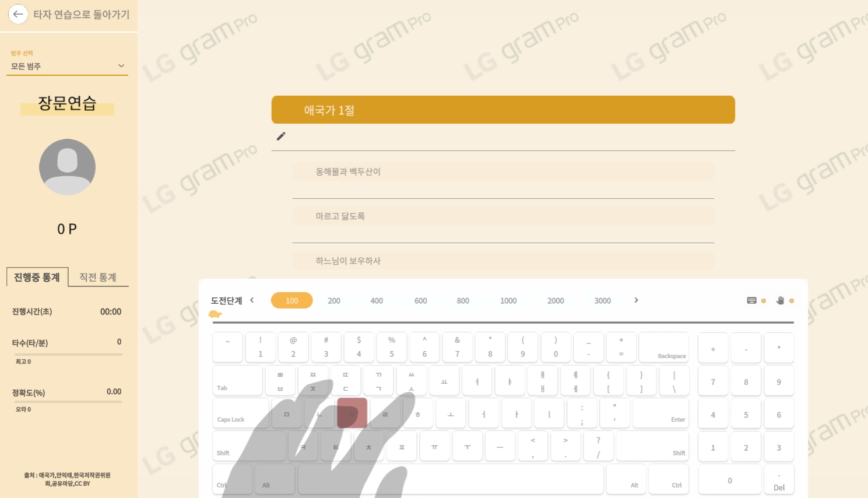Click the input line under 동해물과 백두산이
The image size is (868, 498).
(x=503, y=190)
